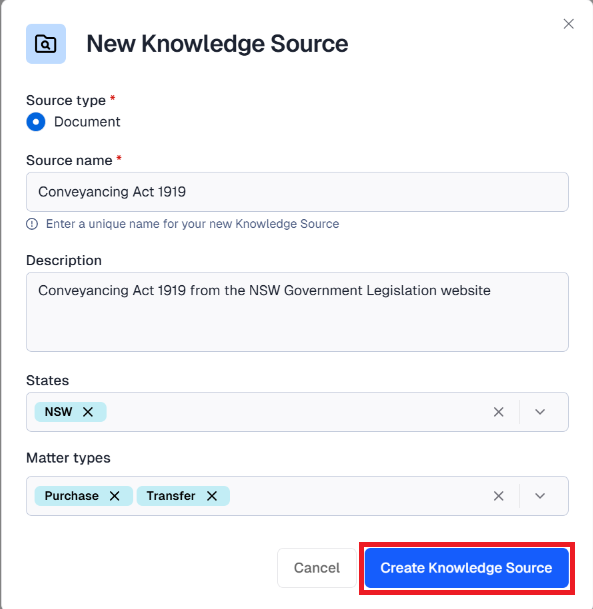Click the Purchase tag label
The width and height of the screenshot is (593, 609).
pyautogui.click(x=72, y=496)
